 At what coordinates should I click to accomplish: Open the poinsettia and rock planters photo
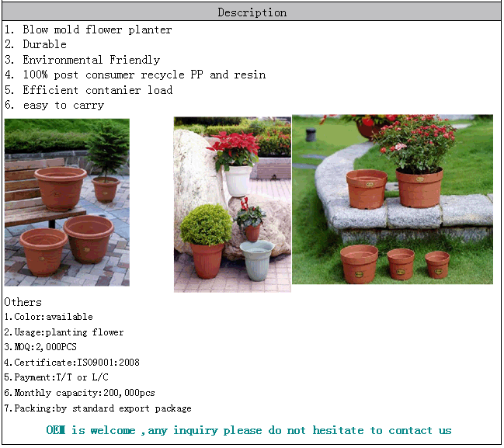232,204
